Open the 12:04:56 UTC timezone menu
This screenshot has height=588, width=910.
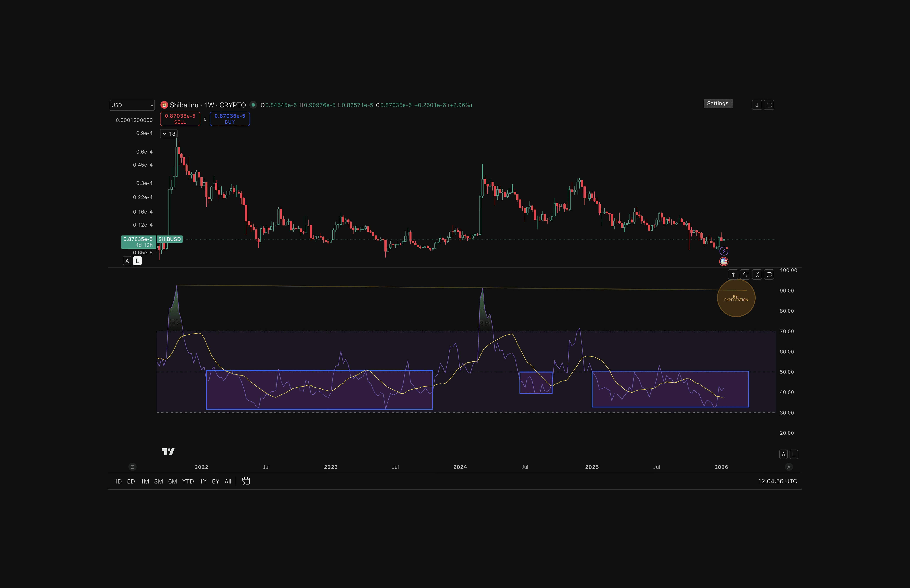(777, 481)
